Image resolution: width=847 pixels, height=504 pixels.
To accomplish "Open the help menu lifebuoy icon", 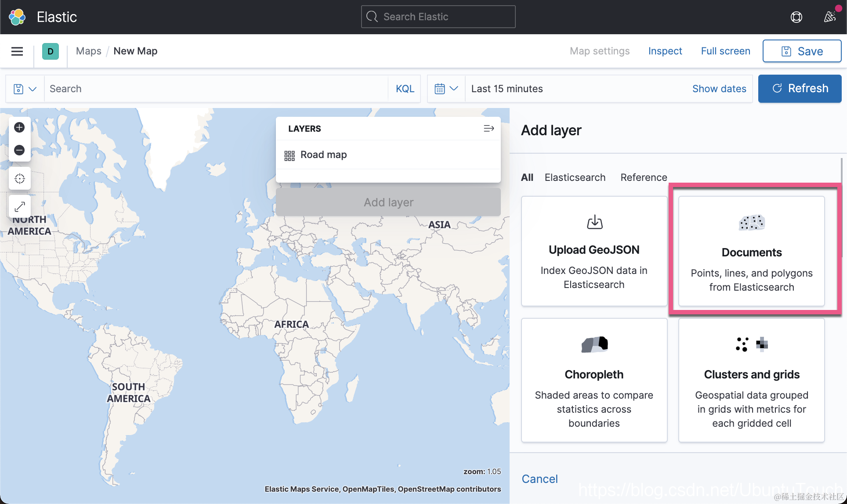I will click(x=796, y=17).
